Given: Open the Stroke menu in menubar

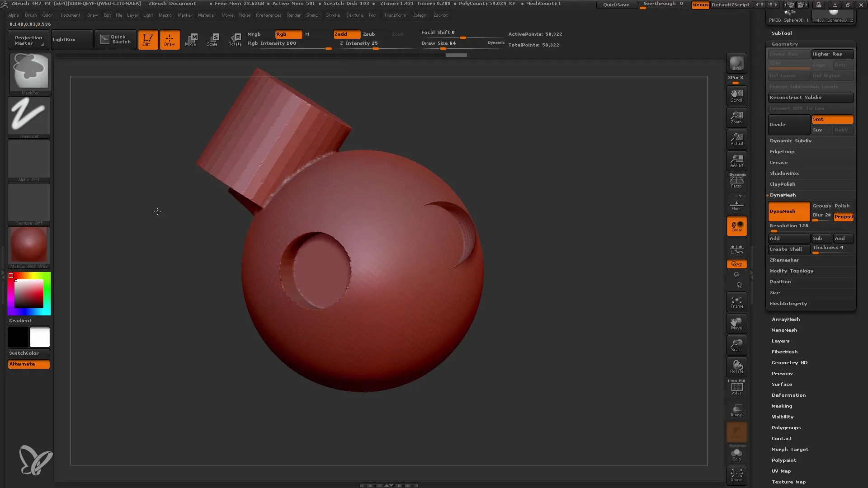Looking at the screenshot, I should (x=333, y=15).
